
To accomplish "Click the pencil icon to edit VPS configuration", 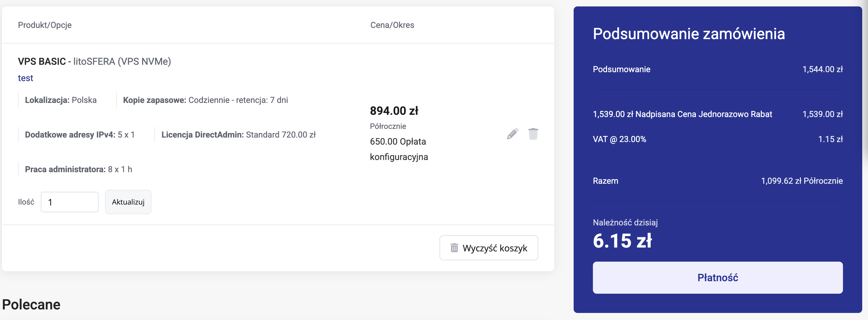I will pyautogui.click(x=512, y=134).
